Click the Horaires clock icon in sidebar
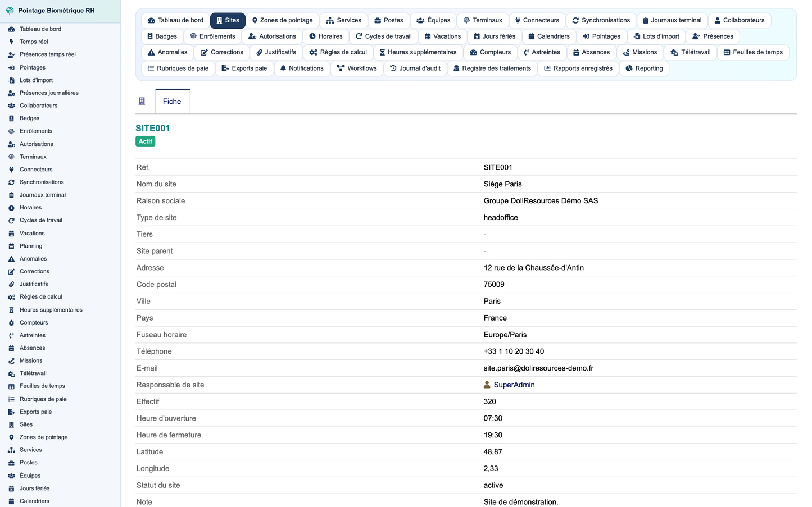 [11, 208]
